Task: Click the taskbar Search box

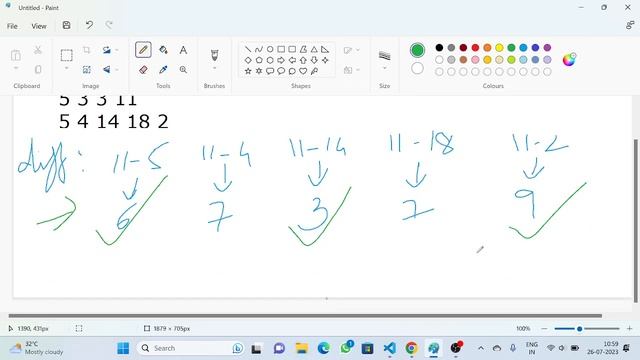Action: (190, 348)
